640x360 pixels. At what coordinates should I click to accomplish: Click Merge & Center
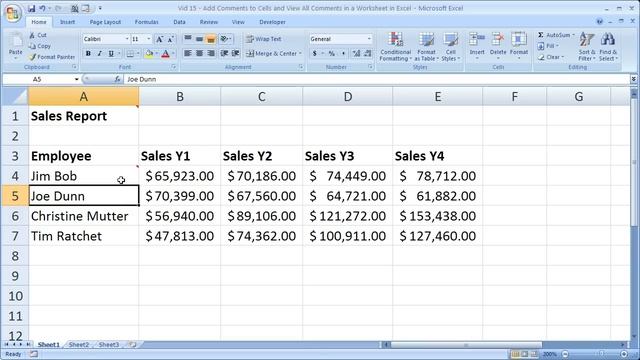[273, 53]
